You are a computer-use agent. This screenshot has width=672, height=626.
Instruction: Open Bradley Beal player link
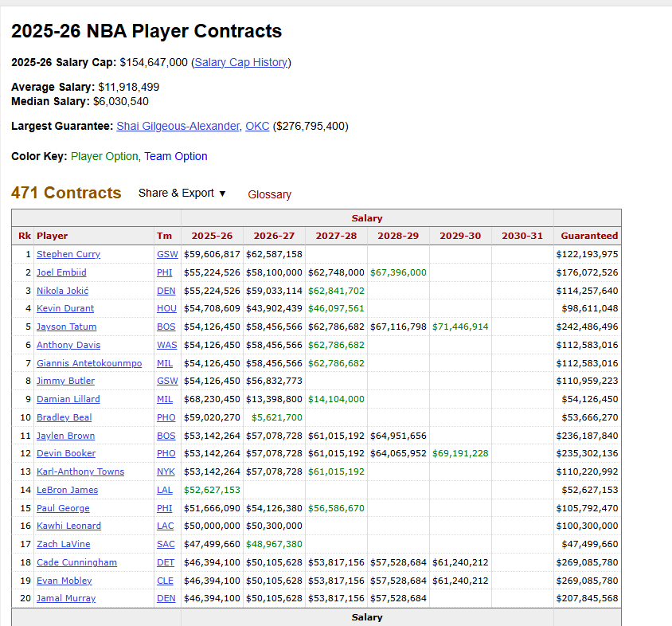click(64, 417)
